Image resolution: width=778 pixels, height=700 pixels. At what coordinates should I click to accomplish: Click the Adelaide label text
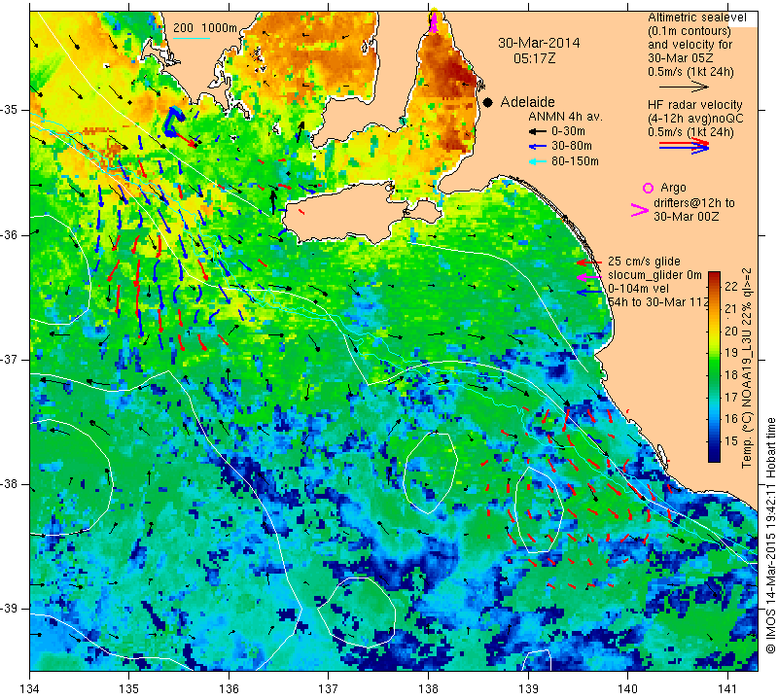point(527,102)
